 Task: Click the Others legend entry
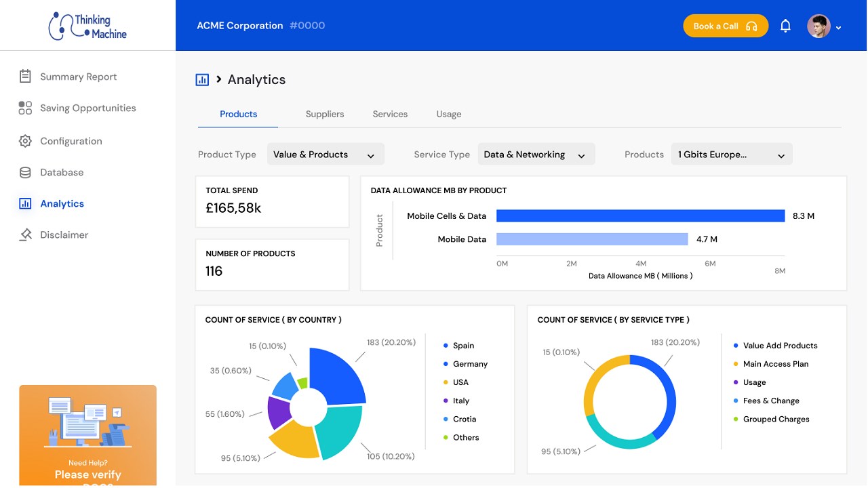(x=460, y=437)
